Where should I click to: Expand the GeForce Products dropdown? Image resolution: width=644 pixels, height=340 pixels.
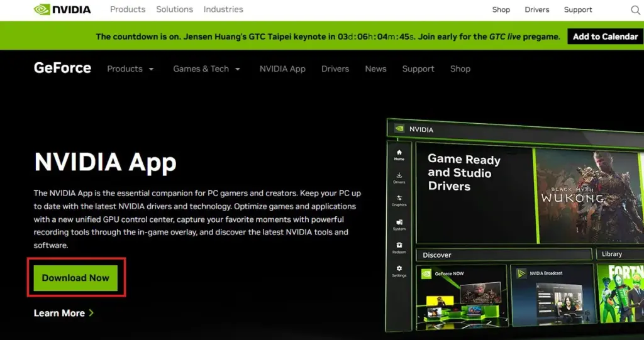click(x=131, y=69)
